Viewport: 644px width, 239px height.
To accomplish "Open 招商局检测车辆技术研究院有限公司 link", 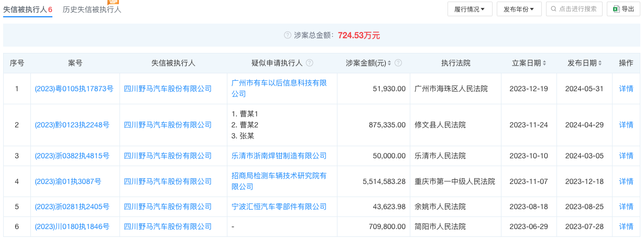I will coord(279,181).
